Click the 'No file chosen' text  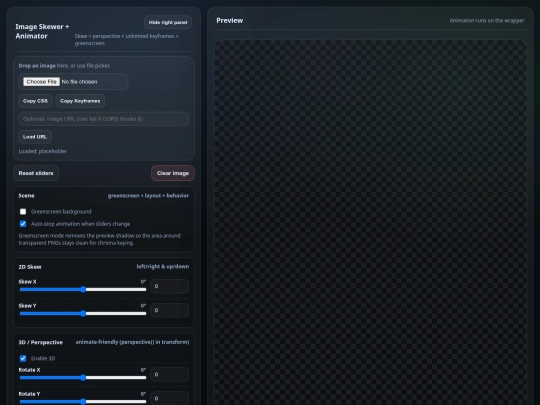[x=79, y=82]
